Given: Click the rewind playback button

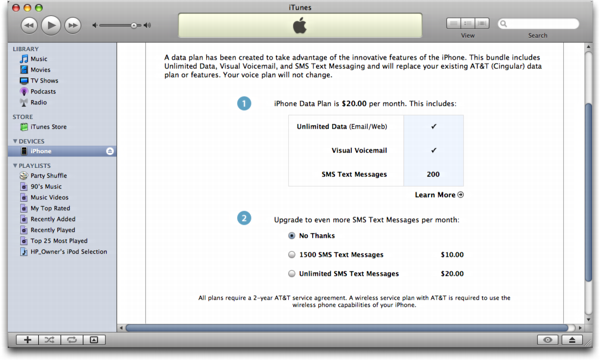Looking at the screenshot, I should pos(29,25).
